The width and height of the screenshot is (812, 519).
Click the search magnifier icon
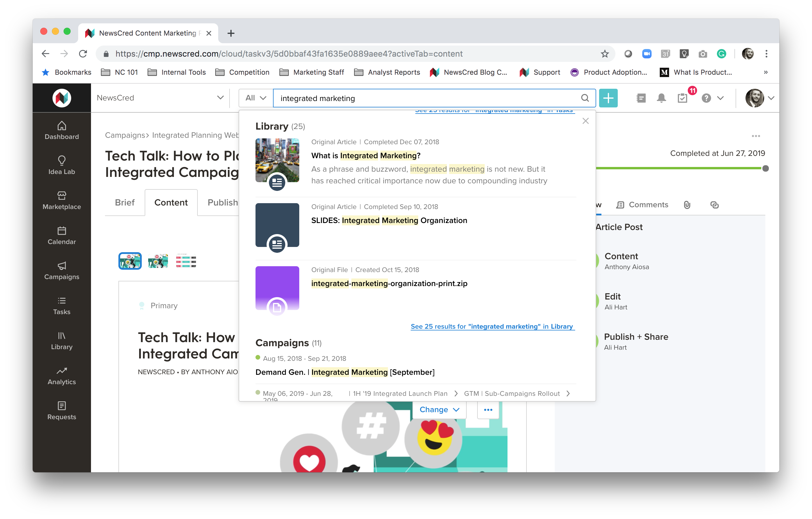[x=585, y=98]
